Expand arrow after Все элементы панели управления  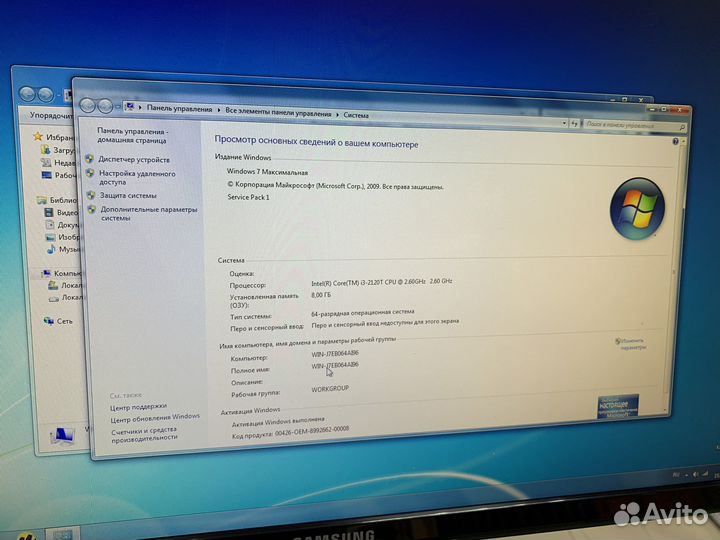point(338,114)
